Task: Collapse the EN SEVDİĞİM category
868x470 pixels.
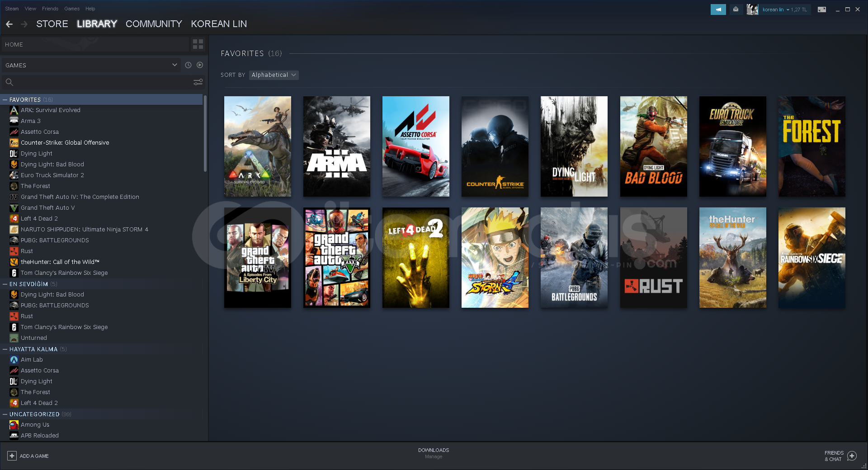Action: click(x=5, y=284)
